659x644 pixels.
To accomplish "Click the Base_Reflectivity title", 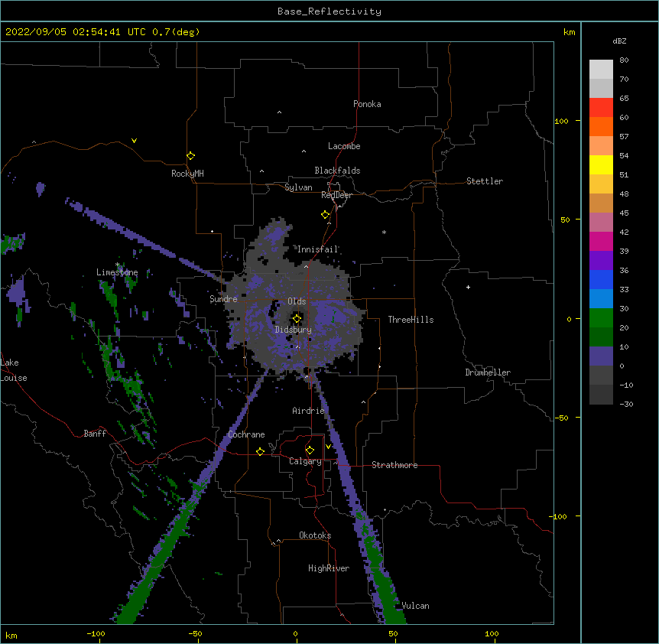I will click(329, 11).
